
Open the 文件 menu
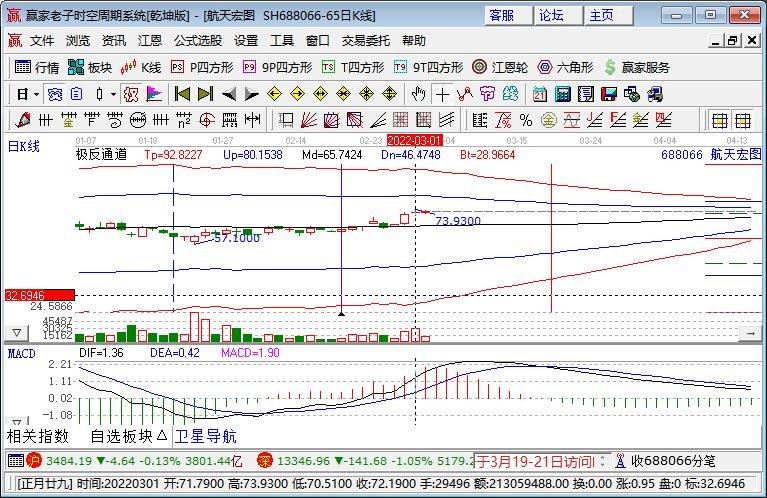42,40
